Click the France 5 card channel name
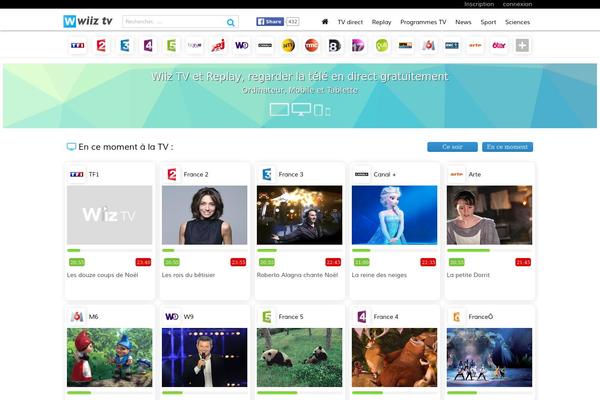The width and height of the screenshot is (600, 400). [x=291, y=317]
